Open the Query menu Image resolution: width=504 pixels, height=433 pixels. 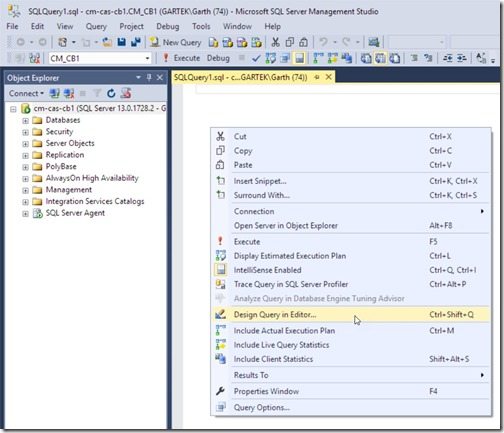coord(96,26)
